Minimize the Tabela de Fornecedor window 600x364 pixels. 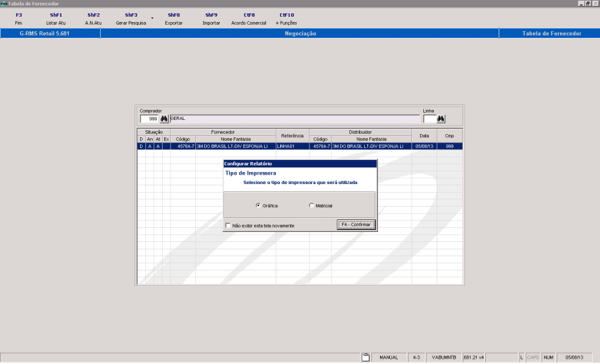581,3
